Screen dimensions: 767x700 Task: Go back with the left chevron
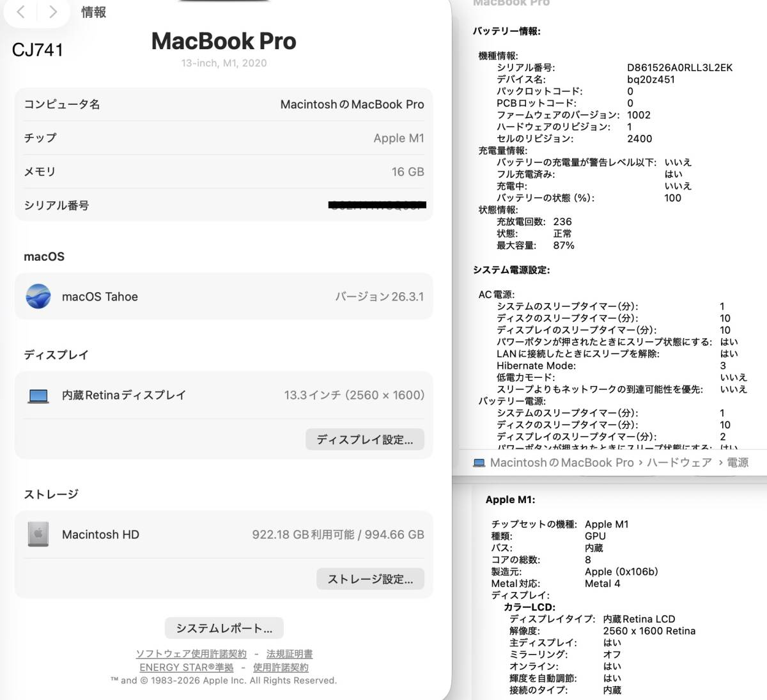tap(21, 12)
